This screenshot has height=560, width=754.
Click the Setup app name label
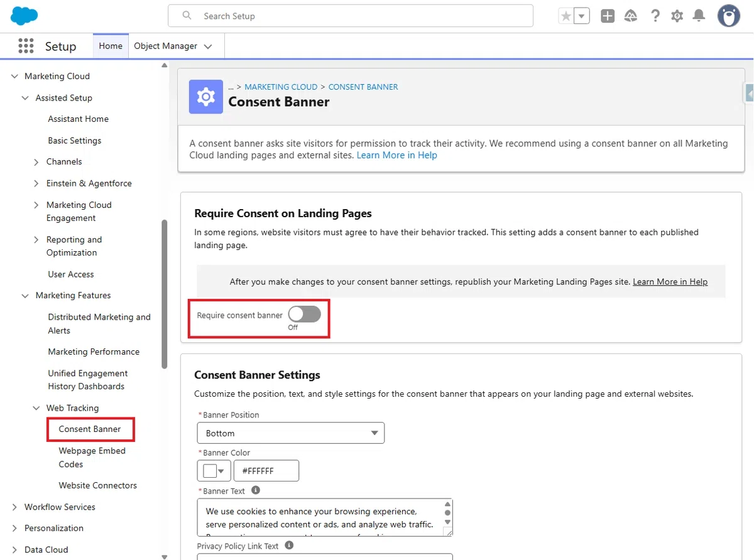[60, 46]
